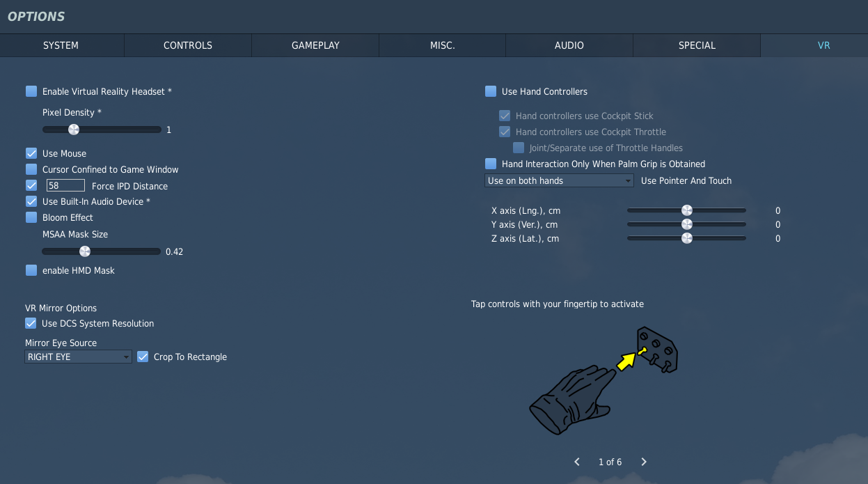The width and height of the screenshot is (868, 484).
Task: Toggle the Force IPD Distance checkbox
Action: 31,185
